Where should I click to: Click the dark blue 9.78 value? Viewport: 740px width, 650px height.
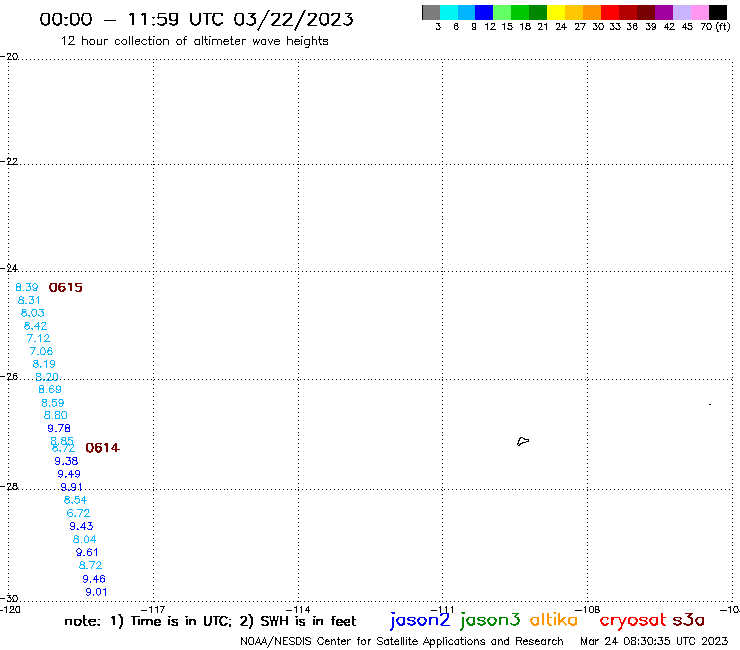(x=59, y=428)
